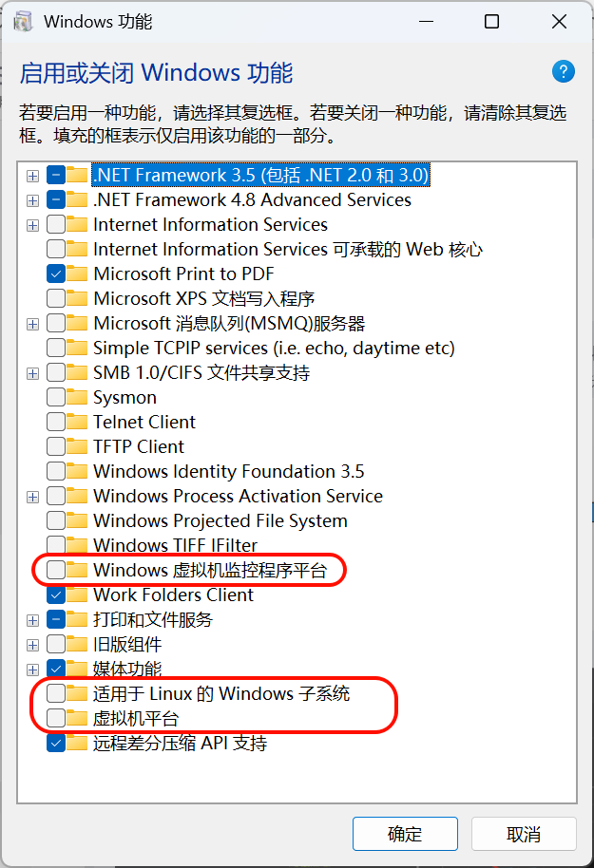Minimize the Windows 功能 window
The width and height of the screenshot is (594, 868).
(x=426, y=22)
